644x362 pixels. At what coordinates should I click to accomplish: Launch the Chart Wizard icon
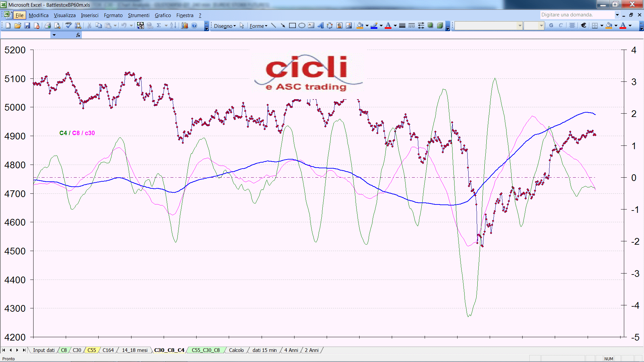coord(185,26)
